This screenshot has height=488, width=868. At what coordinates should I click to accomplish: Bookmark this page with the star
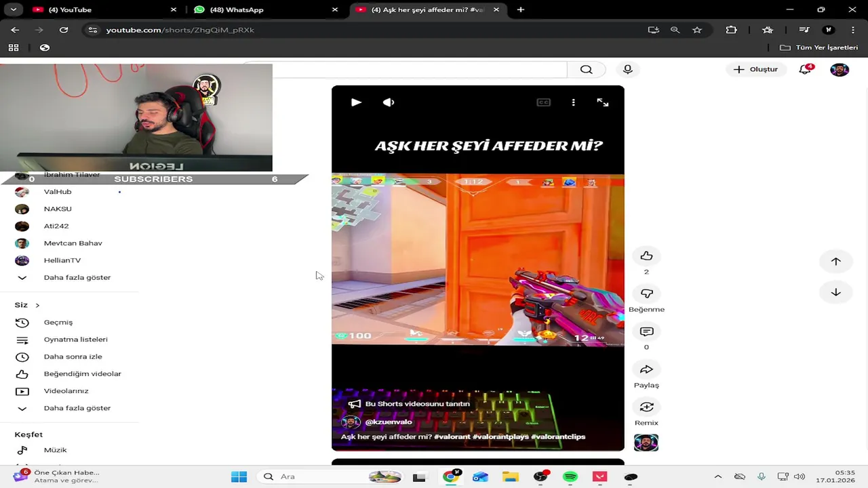tap(697, 30)
